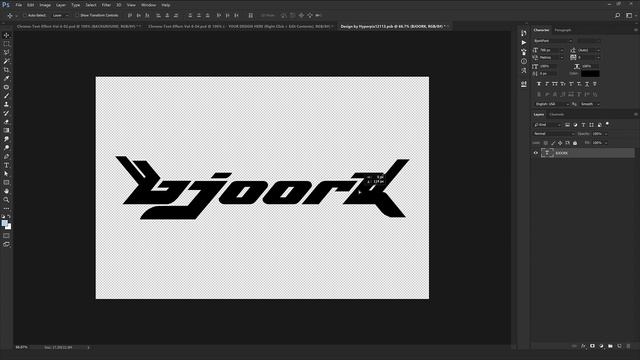The height and width of the screenshot is (360, 640).
Task: Click the create new layer icon
Action: 619,346
